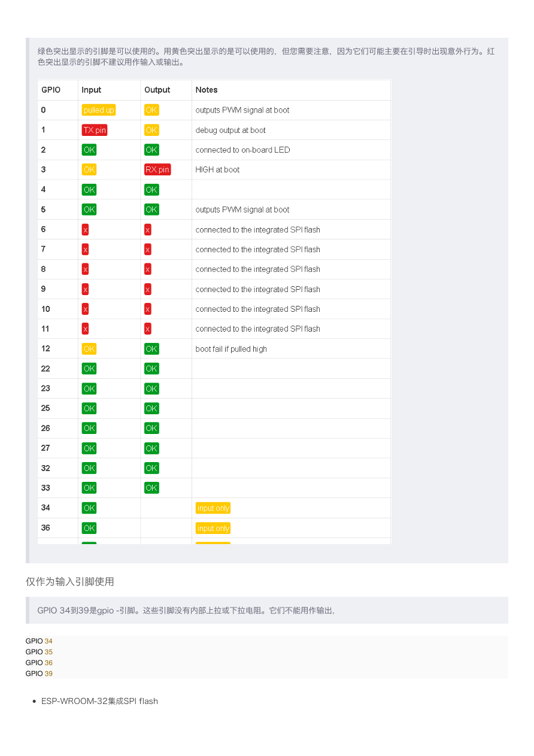Click the yellow OK badge in GPIO 12 row
Screen dimensions: 534x756
[x=89, y=349]
